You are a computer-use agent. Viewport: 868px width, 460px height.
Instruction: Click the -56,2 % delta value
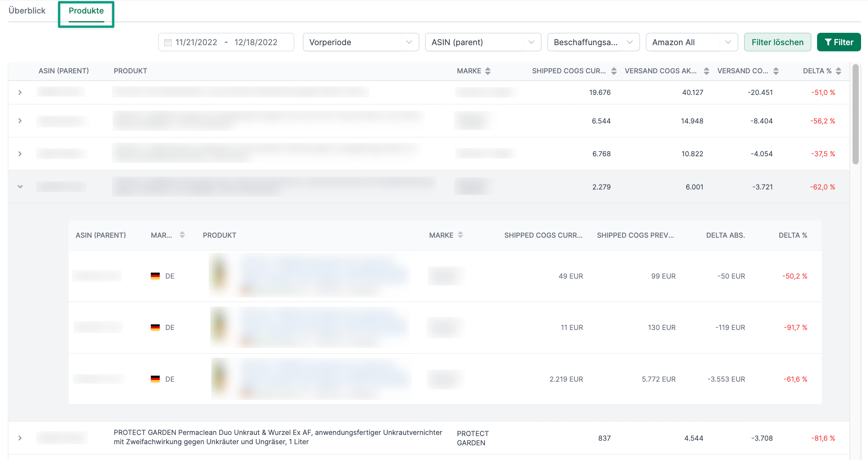(x=822, y=121)
